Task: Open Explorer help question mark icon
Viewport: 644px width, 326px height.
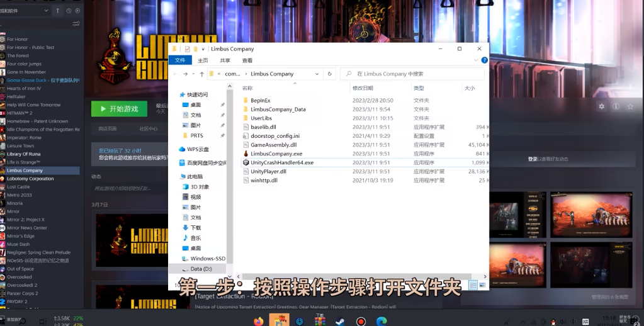Action: coord(485,60)
